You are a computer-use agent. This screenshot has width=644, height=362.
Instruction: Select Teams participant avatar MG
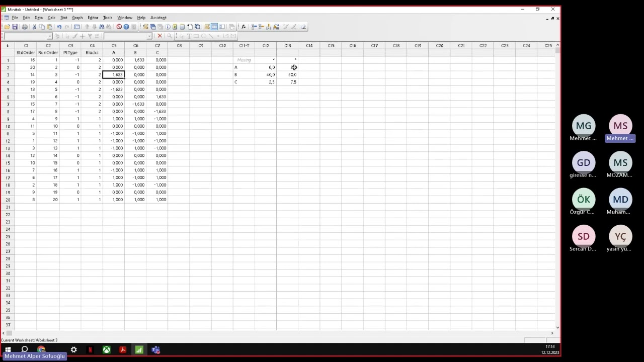pyautogui.click(x=584, y=126)
